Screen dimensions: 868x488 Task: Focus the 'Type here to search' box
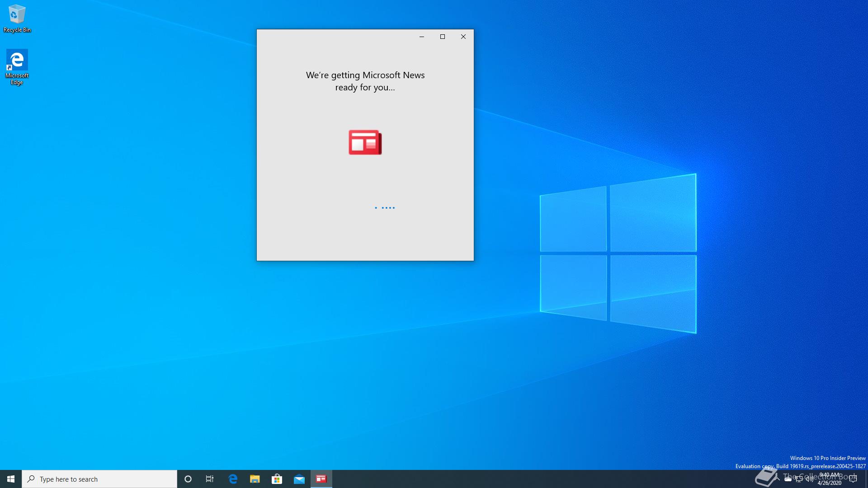(99, 479)
